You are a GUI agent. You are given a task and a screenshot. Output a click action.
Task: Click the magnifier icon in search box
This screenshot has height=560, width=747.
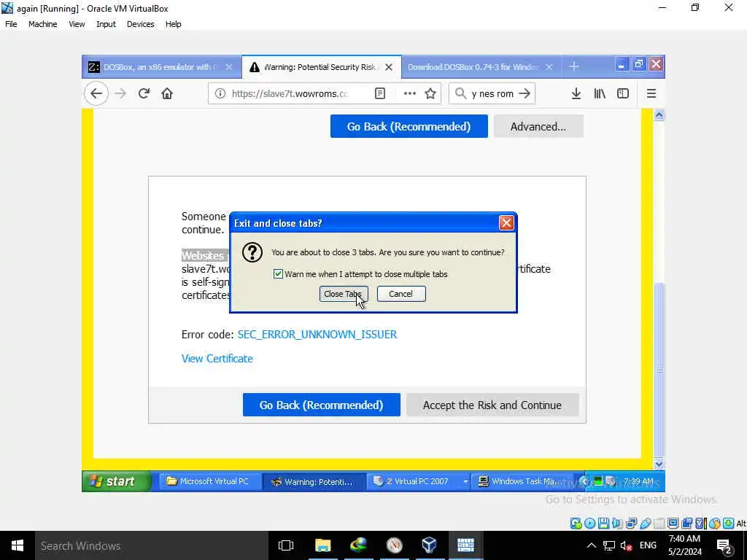tap(460, 93)
